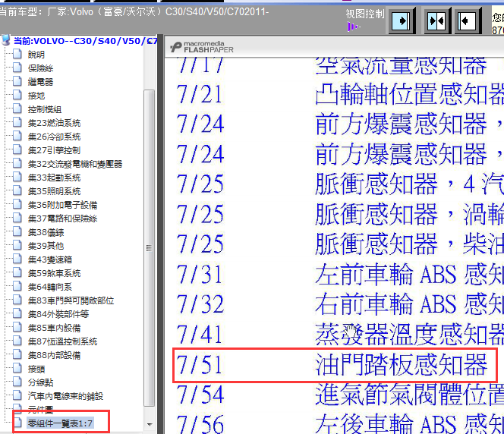Click the left-arrow view control button
Viewport: 504px width, 434px height.
[x=467, y=21]
